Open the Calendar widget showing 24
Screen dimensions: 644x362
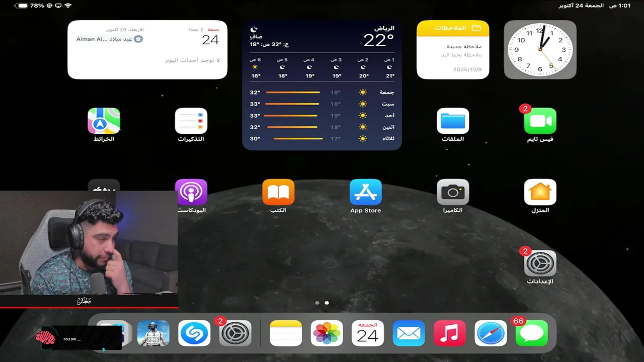point(147,49)
